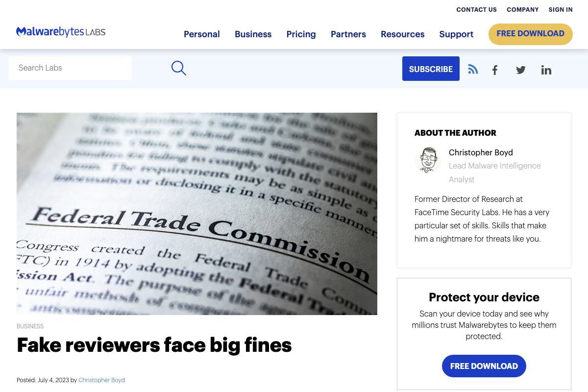Click the Sign In link
Screen dimensions: 588x392
coord(561,10)
